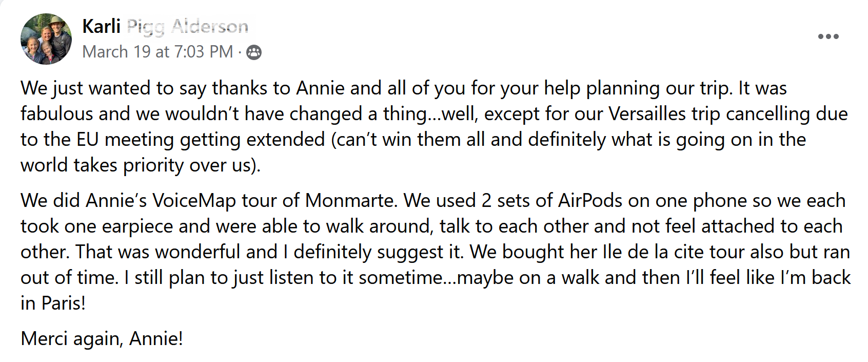Image resolution: width=868 pixels, height=362 pixels.
Task: Click the word "AirPods" in the post
Action: click(x=590, y=201)
